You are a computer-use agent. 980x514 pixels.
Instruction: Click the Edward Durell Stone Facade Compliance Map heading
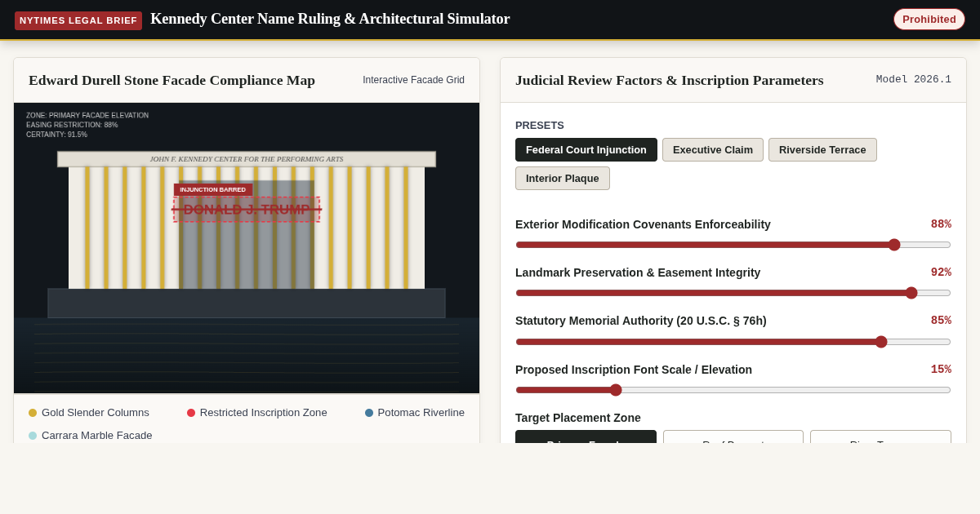pyautogui.click(x=171, y=80)
